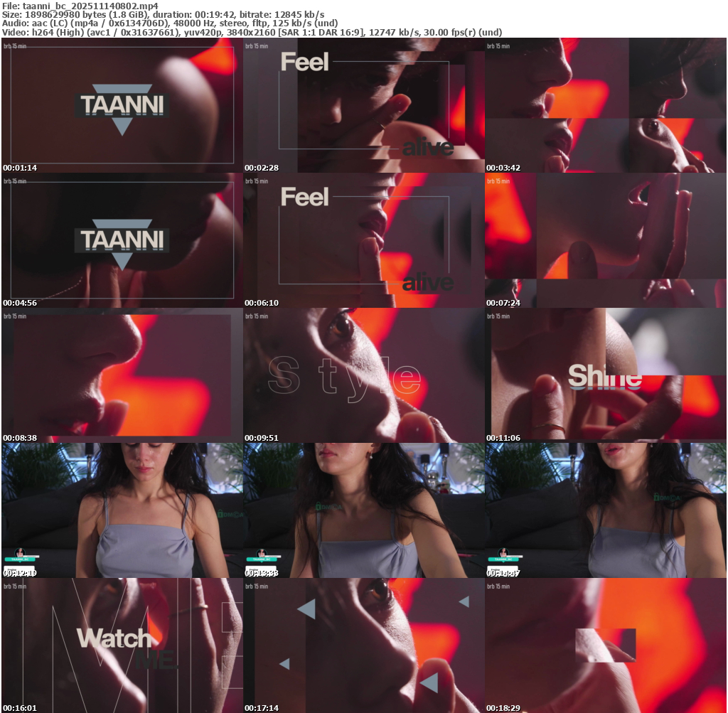The image size is (728, 713).
Task: Open the Feel alive frame at 00:06:10
Action: point(364,240)
